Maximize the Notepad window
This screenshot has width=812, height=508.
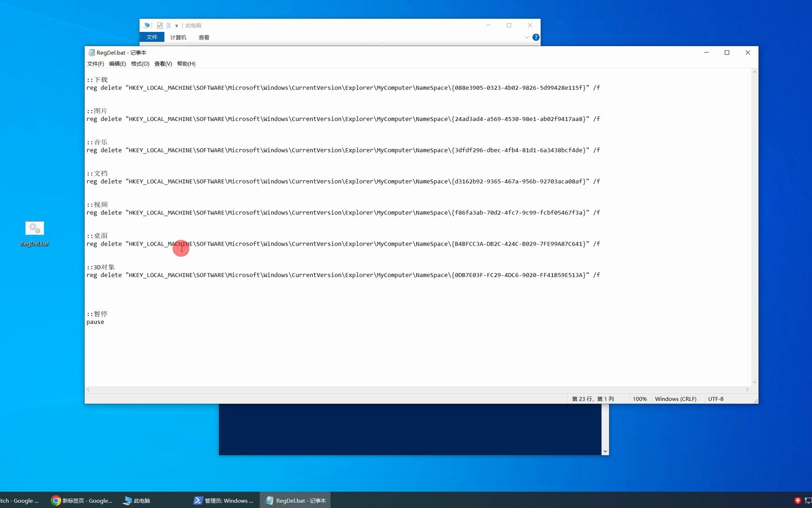coord(727,53)
